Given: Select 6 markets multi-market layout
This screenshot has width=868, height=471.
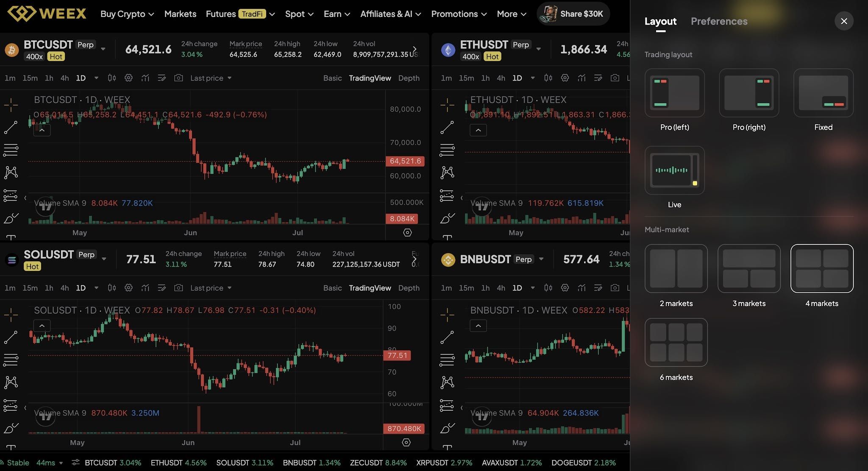Looking at the screenshot, I should click(x=676, y=342).
